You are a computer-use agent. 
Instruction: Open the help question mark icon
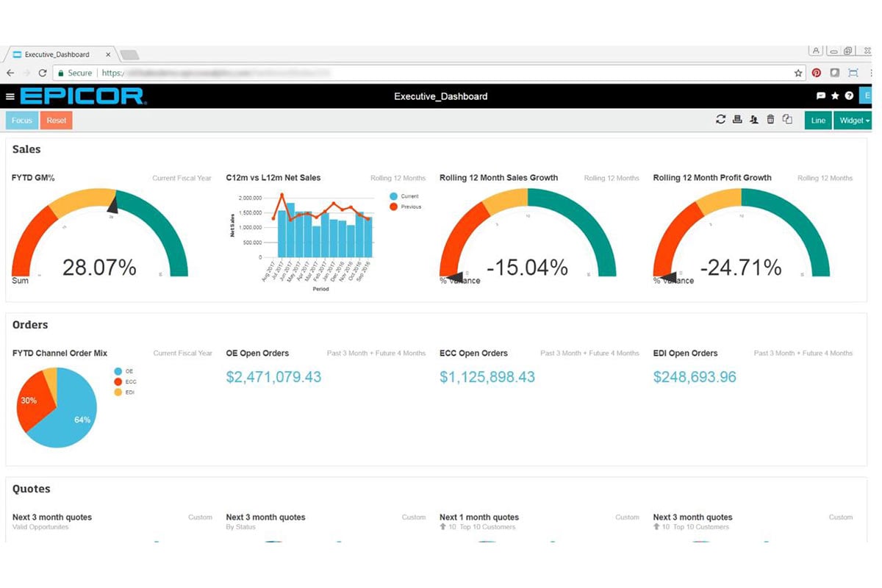[849, 96]
